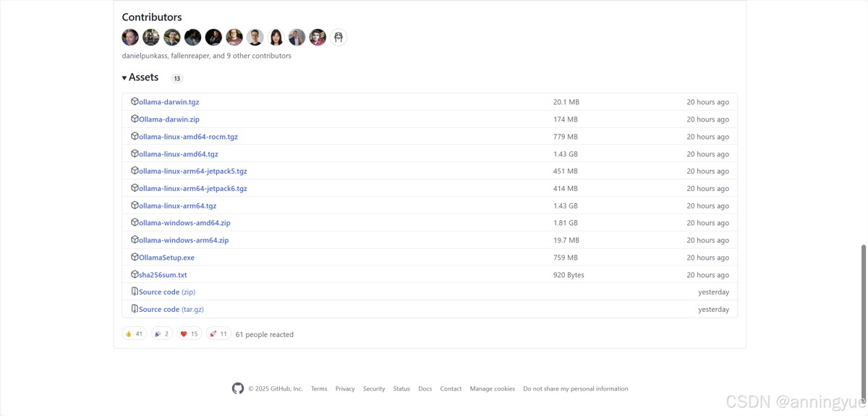
Task: Toggle the rocket reaction showing 11
Action: 218,334
